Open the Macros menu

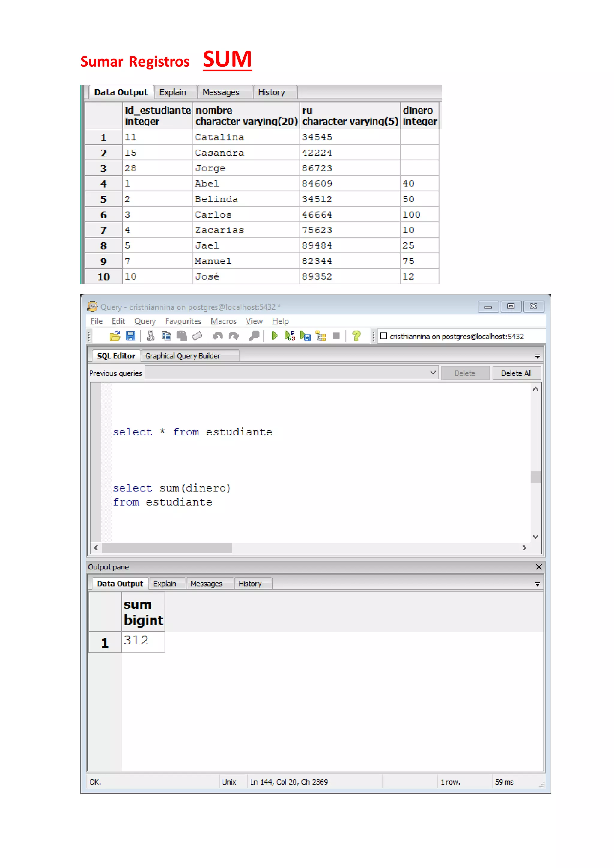pos(223,321)
